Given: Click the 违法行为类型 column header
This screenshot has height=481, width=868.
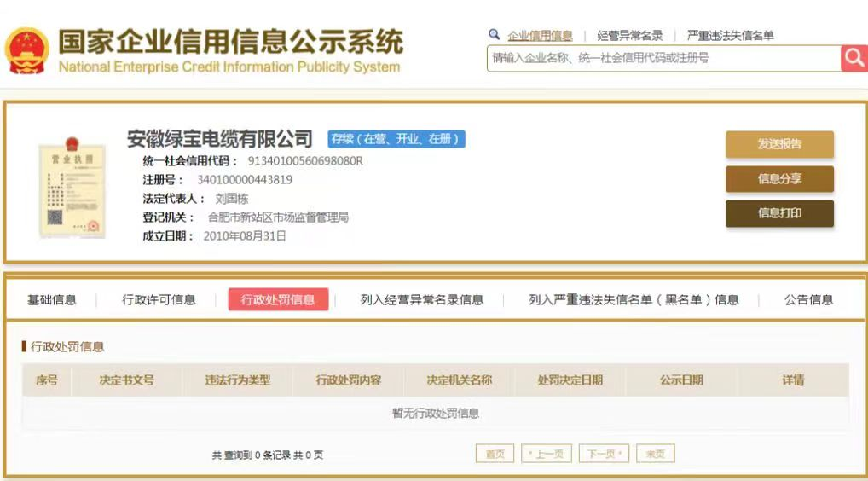Looking at the screenshot, I should coord(238,380).
